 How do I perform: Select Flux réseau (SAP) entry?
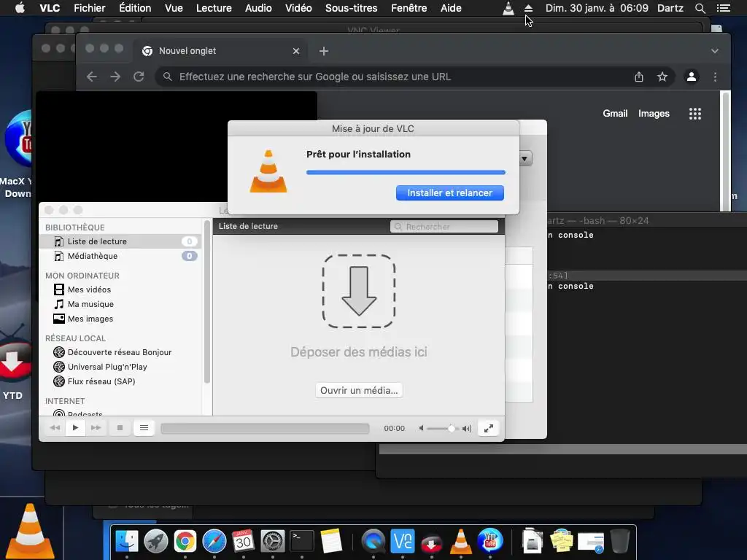click(101, 381)
